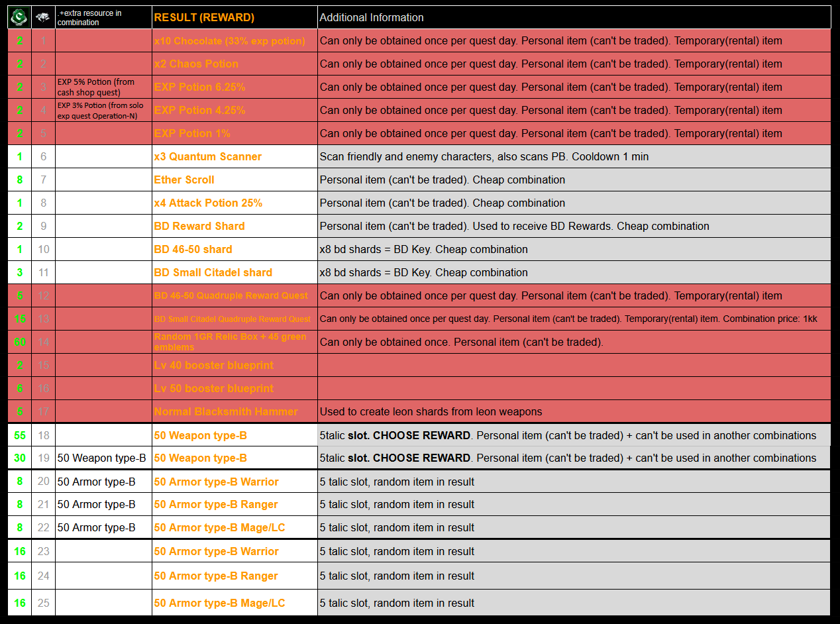This screenshot has height=624, width=840.
Task: Click the RESULT (REWARD) column header
Action: point(204,18)
